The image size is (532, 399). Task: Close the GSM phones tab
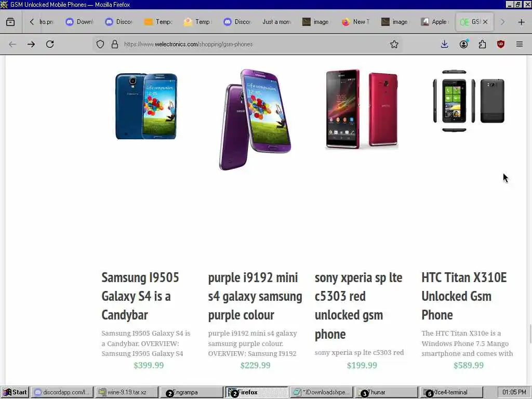(486, 22)
